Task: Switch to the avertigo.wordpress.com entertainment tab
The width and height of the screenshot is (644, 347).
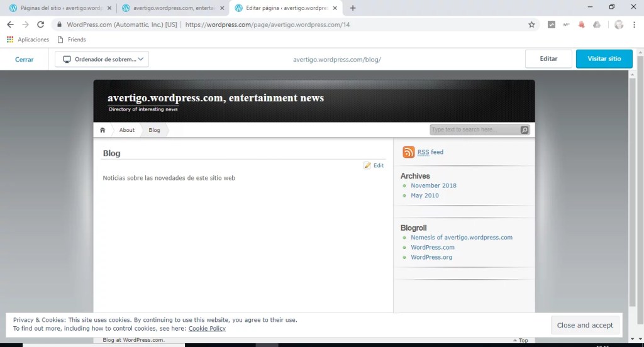Action: pyautogui.click(x=174, y=8)
